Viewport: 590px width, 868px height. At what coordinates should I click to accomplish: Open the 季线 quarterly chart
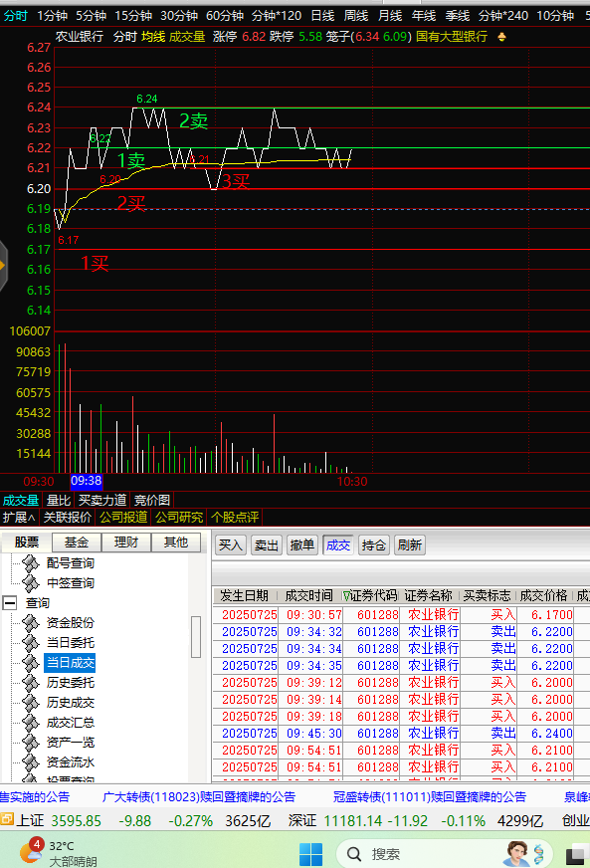457,16
